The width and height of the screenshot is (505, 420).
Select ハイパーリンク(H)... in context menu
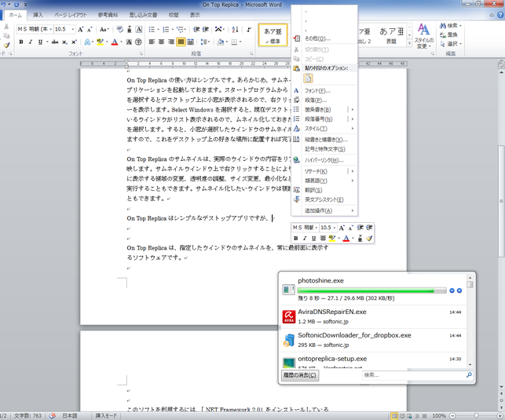coord(324,160)
